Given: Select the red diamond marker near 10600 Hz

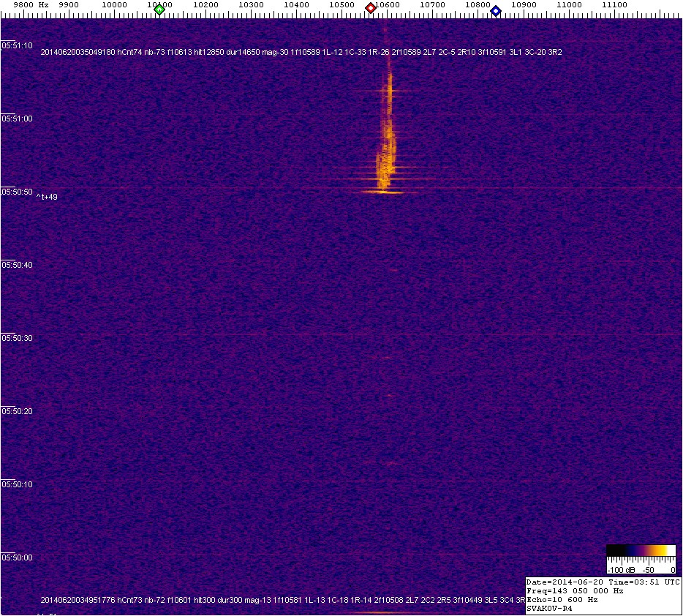Looking at the screenshot, I should [371, 8].
